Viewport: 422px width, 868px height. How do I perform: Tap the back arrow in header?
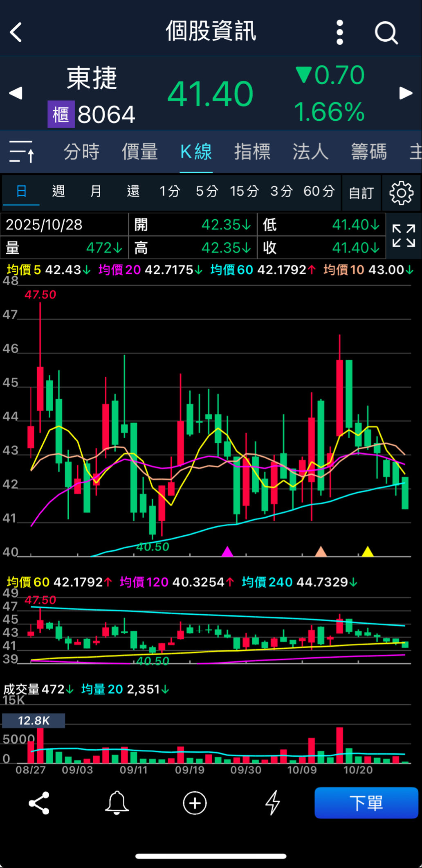(16, 32)
